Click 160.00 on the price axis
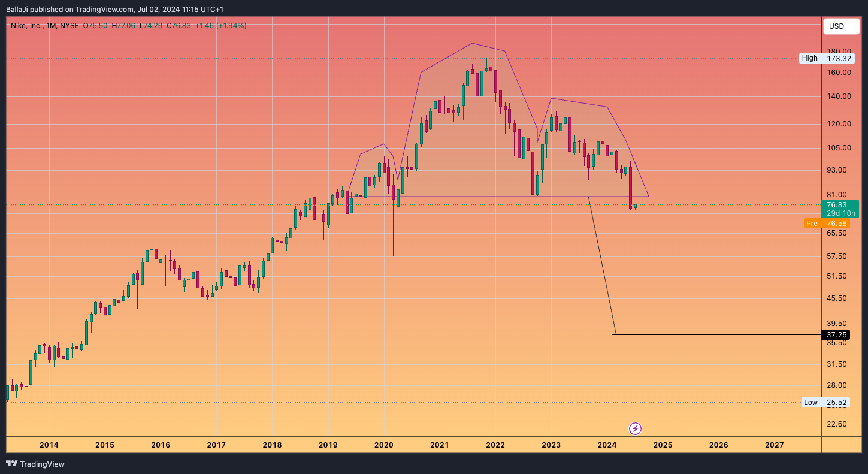 click(839, 73)
